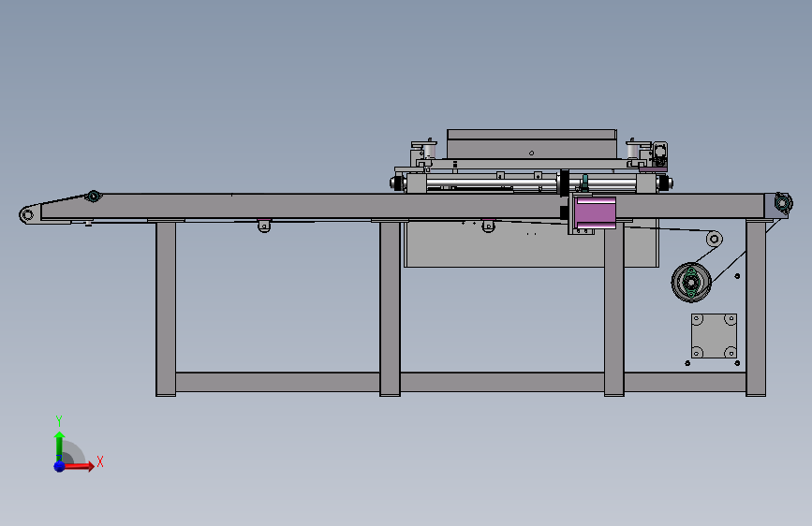Select the small hole on the top cover
The width and height of the screenshot is (812, 526).
531,153
